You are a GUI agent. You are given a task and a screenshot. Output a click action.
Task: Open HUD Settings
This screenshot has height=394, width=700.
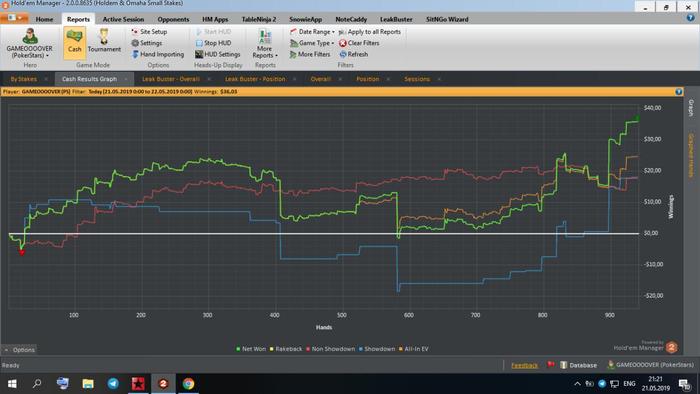coord(217,54)
